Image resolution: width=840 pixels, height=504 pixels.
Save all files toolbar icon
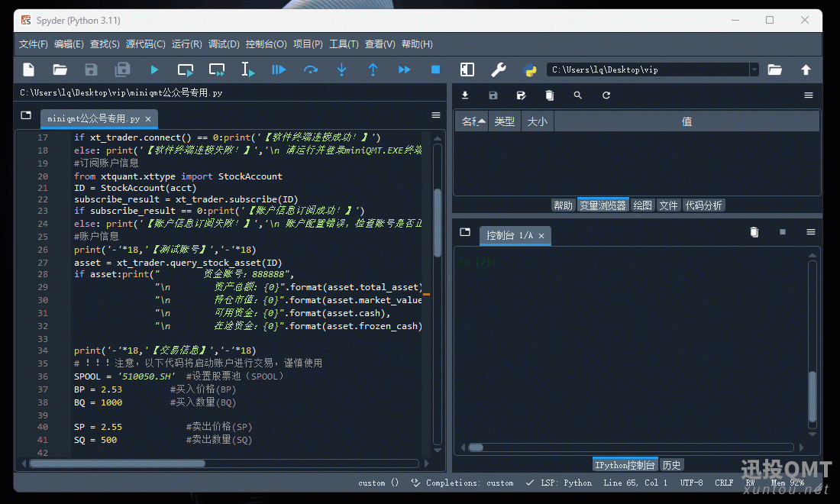[123, 69]
